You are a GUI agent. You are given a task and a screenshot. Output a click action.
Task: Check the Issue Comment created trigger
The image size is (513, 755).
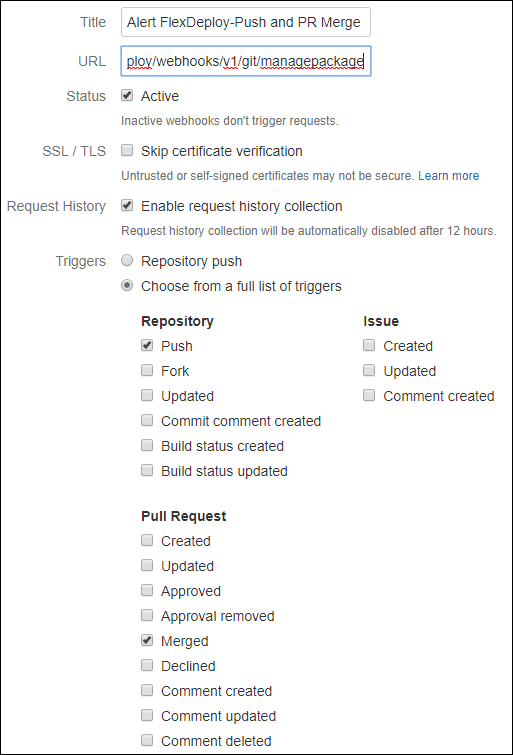pyautogui.click(x=369, y=395)
